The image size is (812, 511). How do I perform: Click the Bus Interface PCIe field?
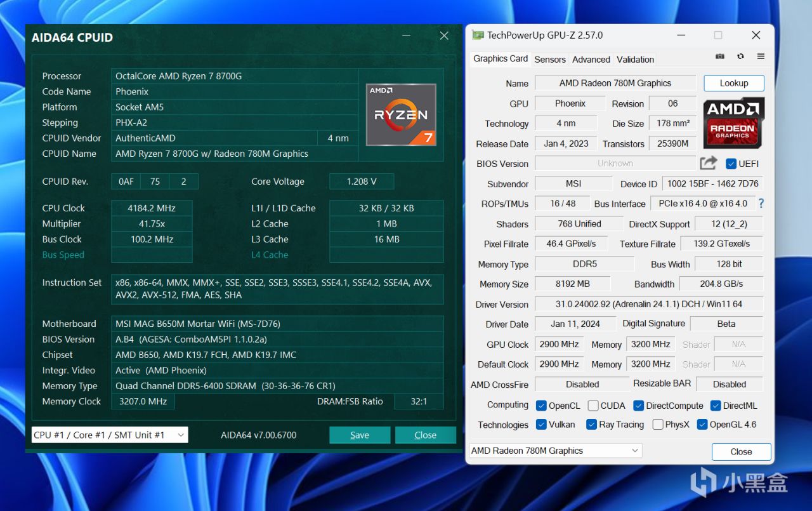point(703,204)
